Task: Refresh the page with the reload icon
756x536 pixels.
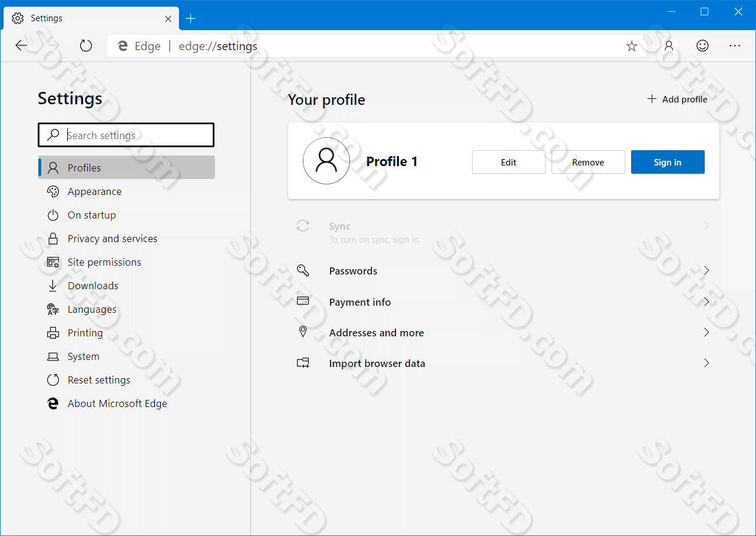Action: pos(86,46)
